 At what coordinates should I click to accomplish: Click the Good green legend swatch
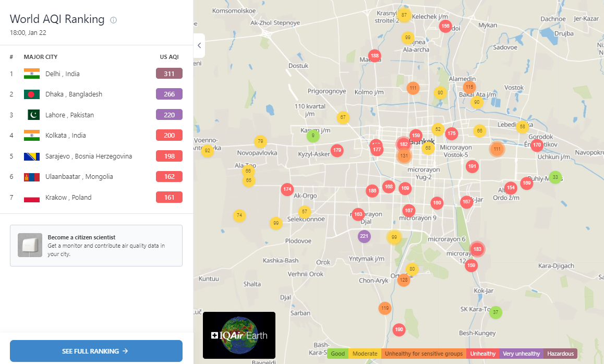click(x=338, y=354)
